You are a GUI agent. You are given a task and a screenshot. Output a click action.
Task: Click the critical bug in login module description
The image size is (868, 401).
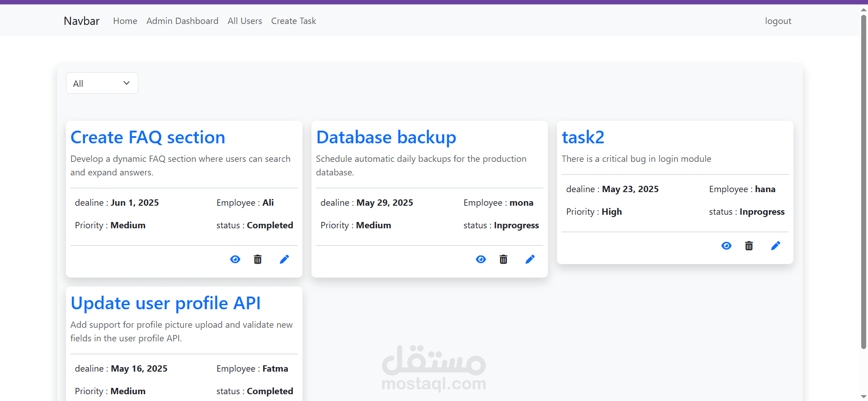coord(637,159)
